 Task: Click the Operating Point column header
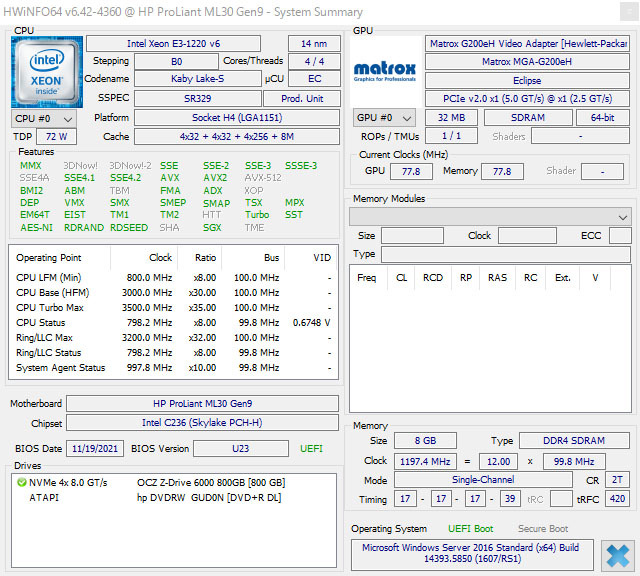tap(49, 258)
